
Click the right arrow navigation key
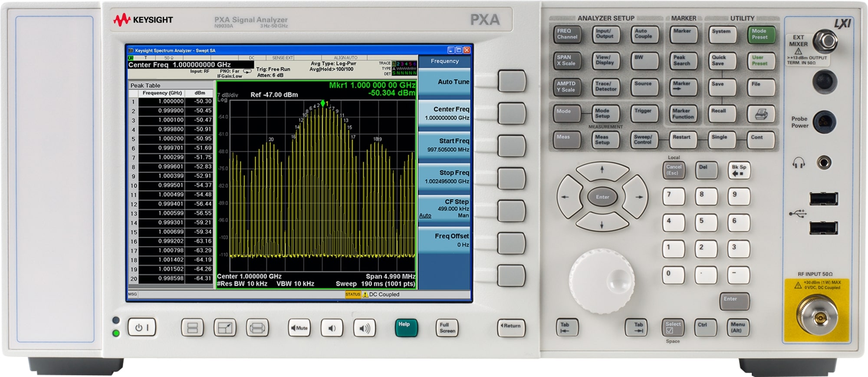tap(636, 197)
